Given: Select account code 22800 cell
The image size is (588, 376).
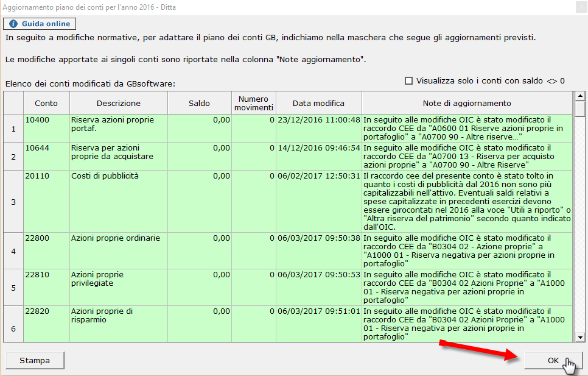Looking at the screenshot, I should coord(46,250).
